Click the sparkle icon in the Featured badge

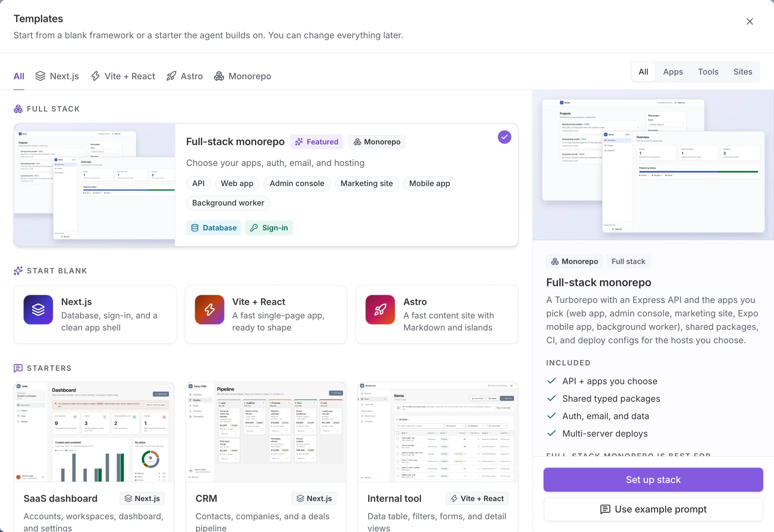coord(299,142)
